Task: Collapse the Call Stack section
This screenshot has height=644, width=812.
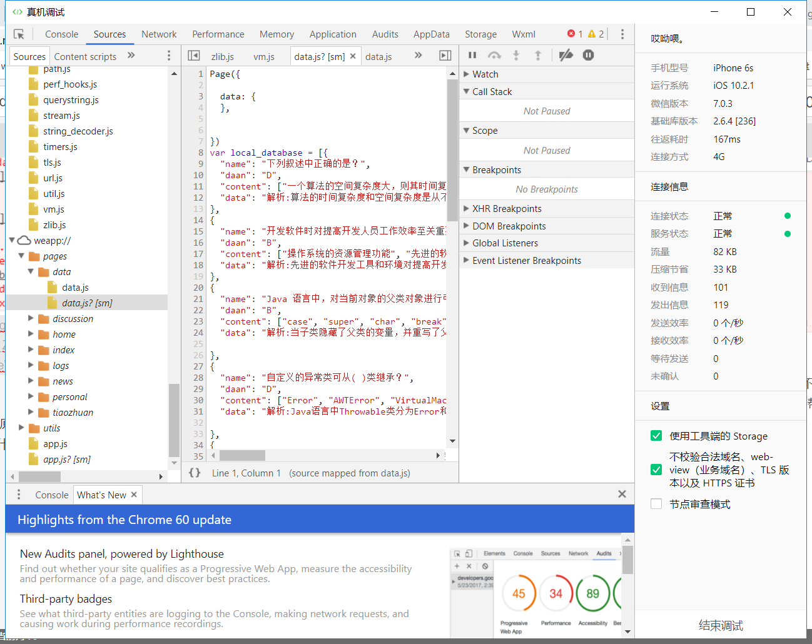Action: pos(466,91)
